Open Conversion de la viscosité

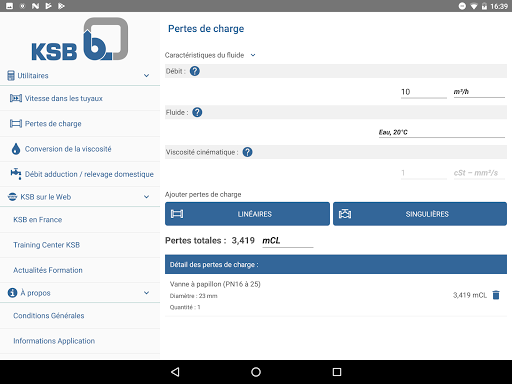click(x=80, y=149)
